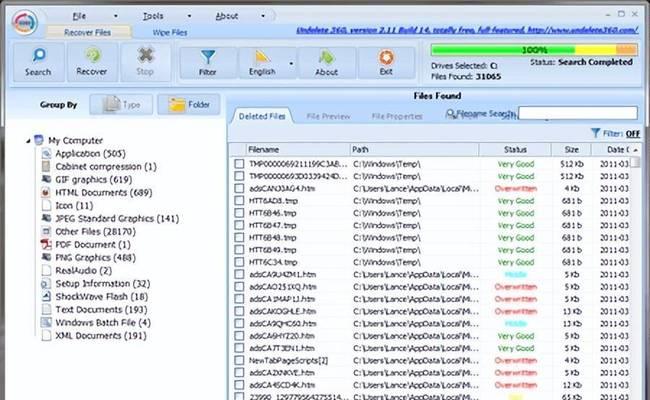Click the file list scrollbar up arrow
The image size is (650, 400).
click(x=635, y=150)
